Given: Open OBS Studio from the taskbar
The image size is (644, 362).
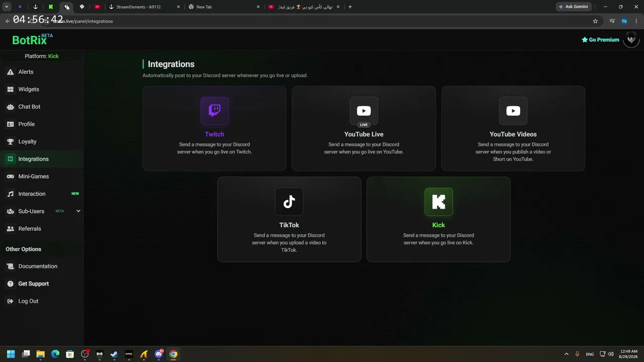Looking at the screenshot, I should tap(85, 354).
